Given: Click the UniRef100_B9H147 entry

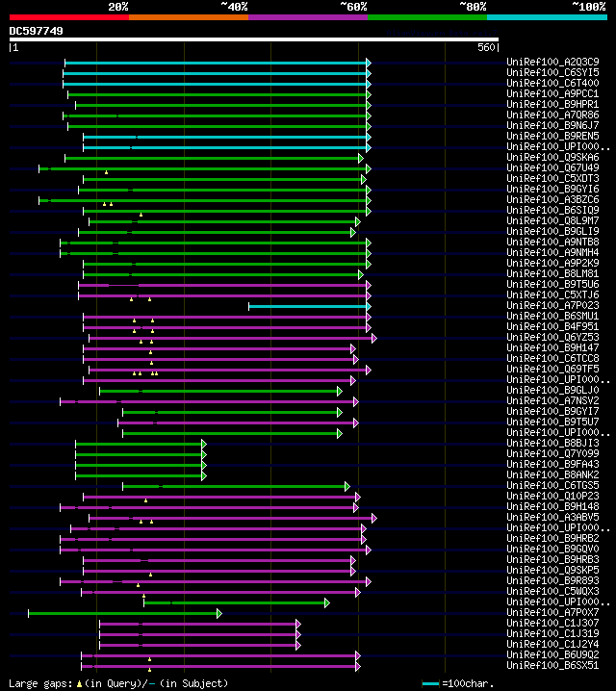Looking at the screenshot, I should coord(552,347).
